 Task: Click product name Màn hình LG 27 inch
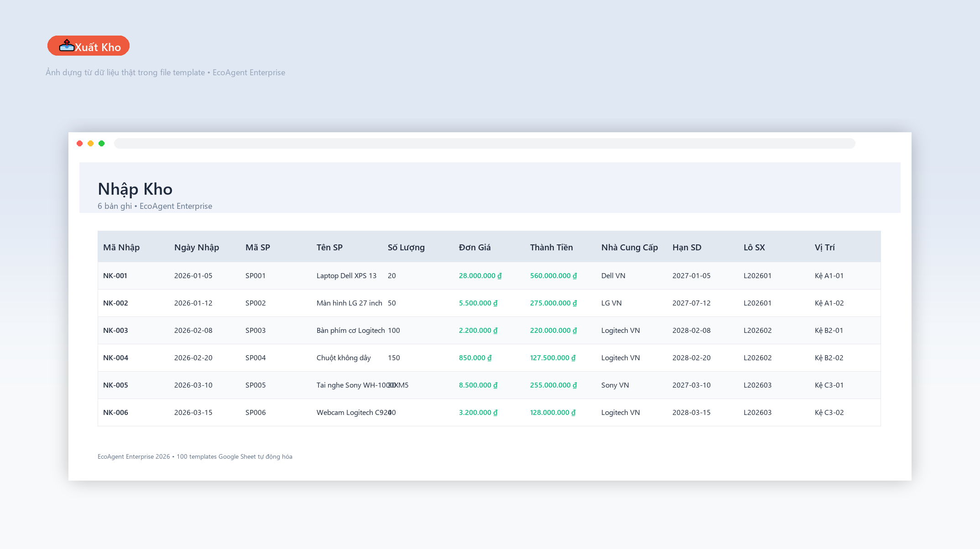(349, 303)
